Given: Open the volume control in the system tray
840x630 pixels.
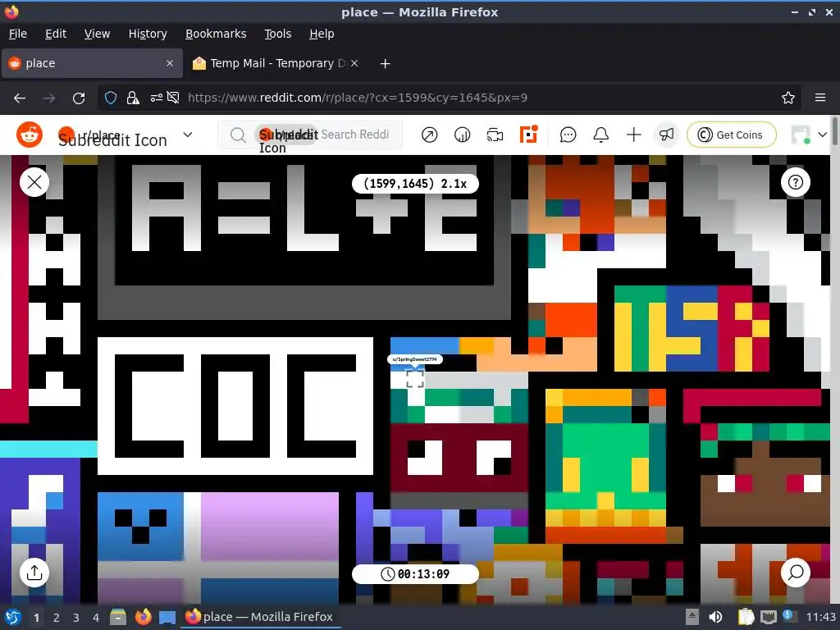Looking at the screenshot, I should pyautogui.click(x=715, y=617).
